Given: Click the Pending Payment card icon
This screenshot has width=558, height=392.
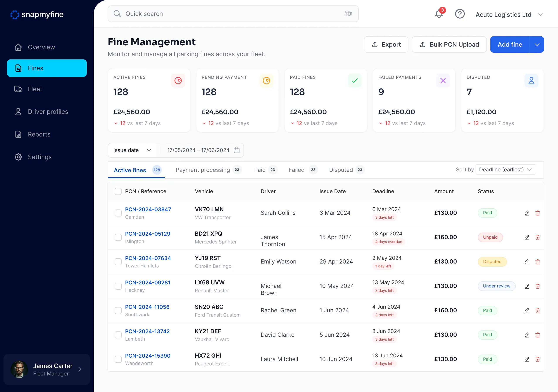Looking at the screenshot, I should [266, 81].
